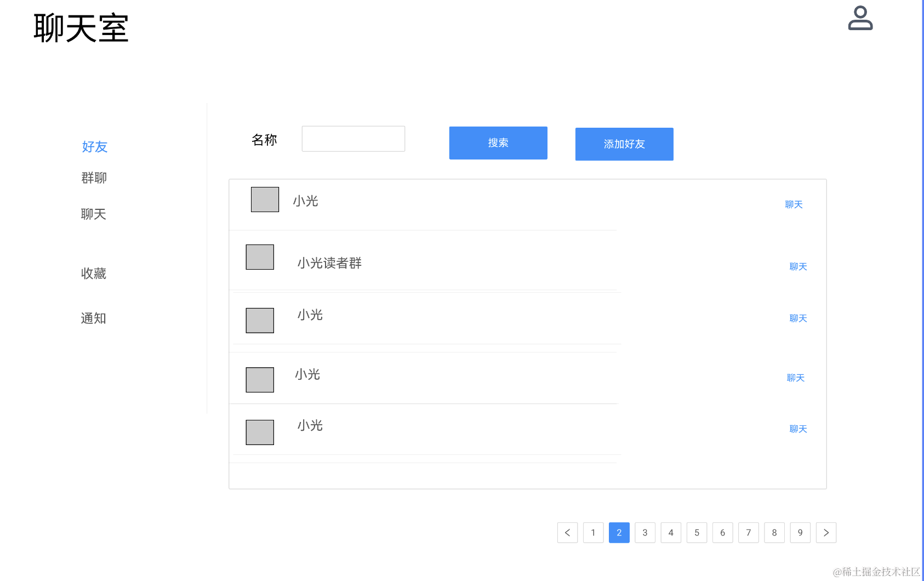Click the next page arrow
924x581 pixels.
click(x=826, y=533)
